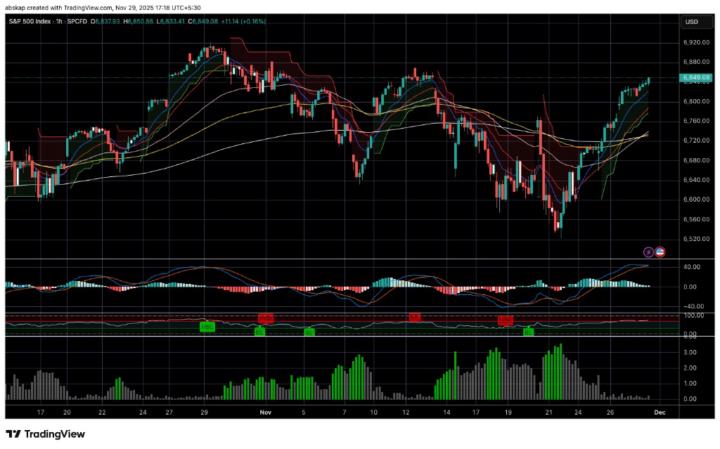Screen dimensions: 720x449
Task: Click the 'Dec' label on time axis
Action: point(659,412)
